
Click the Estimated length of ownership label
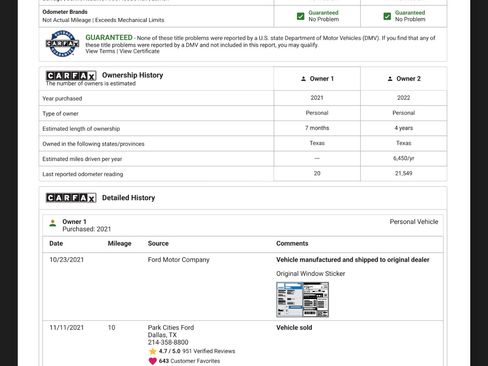81,129
